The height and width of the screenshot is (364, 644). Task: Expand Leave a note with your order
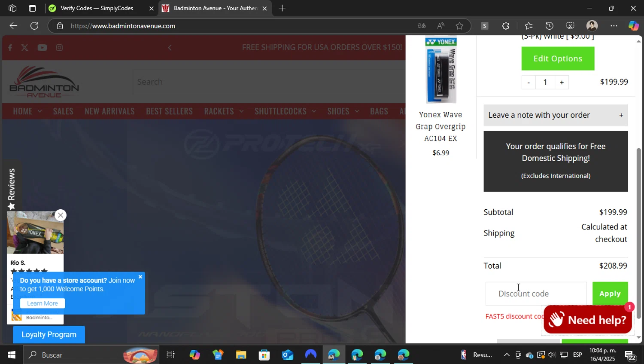[556, 115]
